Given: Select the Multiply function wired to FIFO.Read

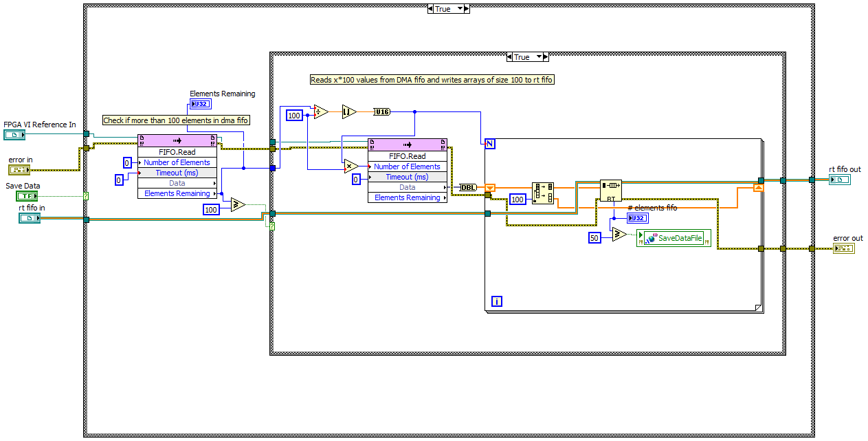Looking at the screenshot, I should pos(349,166).
